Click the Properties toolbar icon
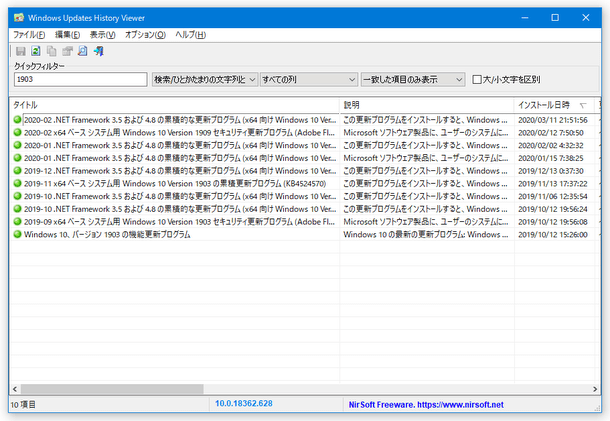The height and width of the screenshot is (421, 610). click(67, 51)
